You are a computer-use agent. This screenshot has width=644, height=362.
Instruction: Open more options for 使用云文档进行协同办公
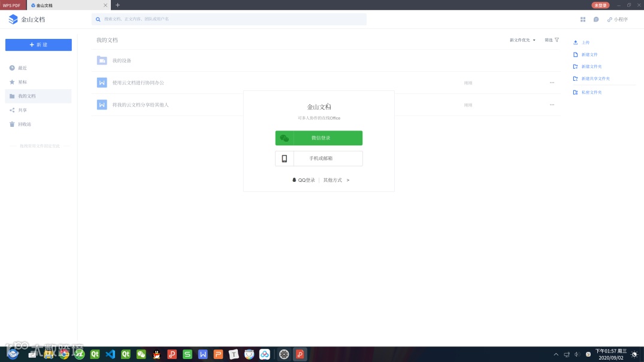coord(552,83)
